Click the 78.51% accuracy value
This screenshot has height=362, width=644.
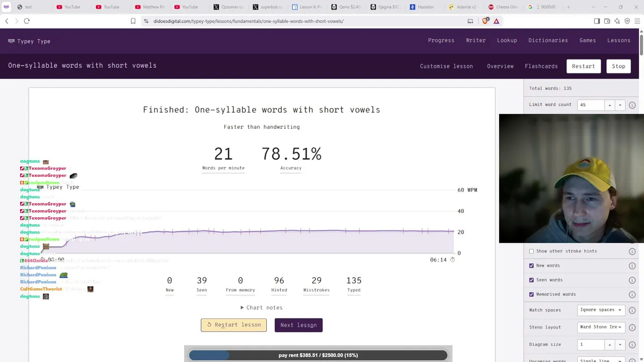tap(291, 154)
